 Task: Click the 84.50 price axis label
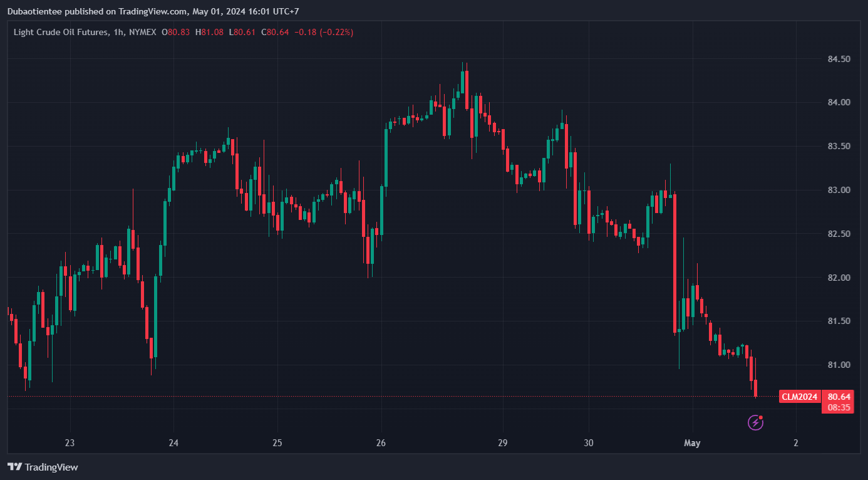tap(839, 59)
